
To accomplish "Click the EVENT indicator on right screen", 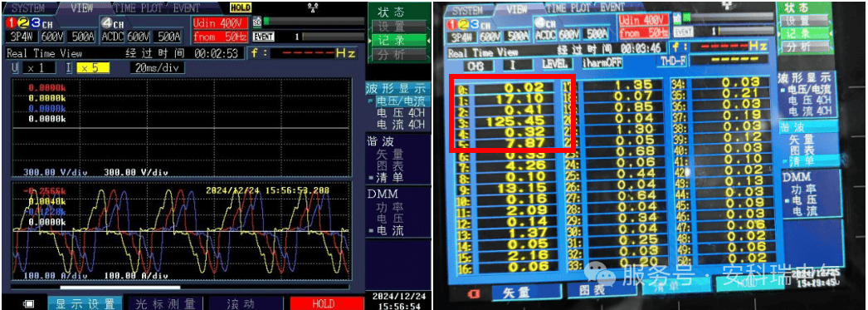I will (x=684, y=32).
